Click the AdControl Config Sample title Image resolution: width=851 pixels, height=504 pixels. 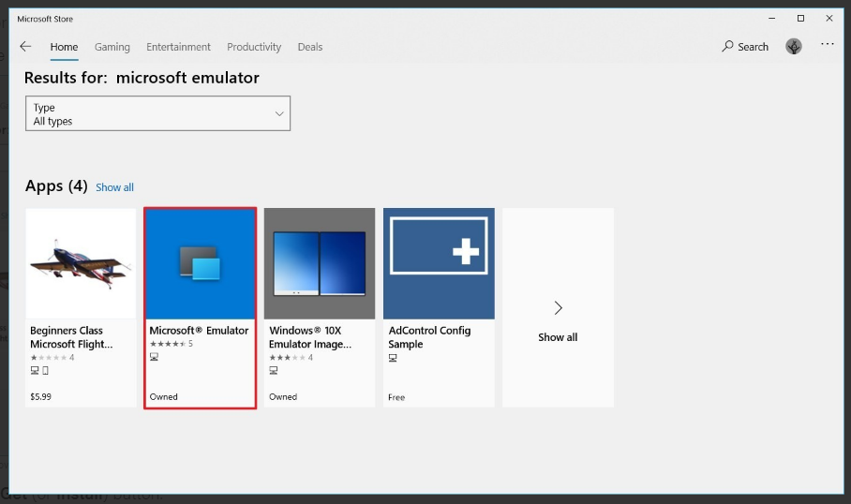[429, 337]
